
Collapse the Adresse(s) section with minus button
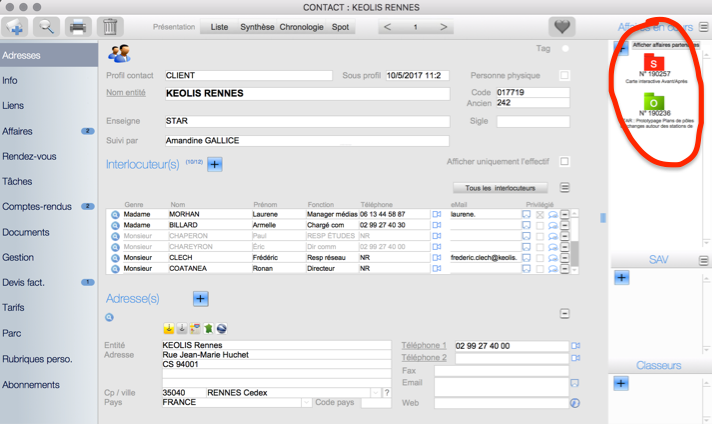coord(565,313)
